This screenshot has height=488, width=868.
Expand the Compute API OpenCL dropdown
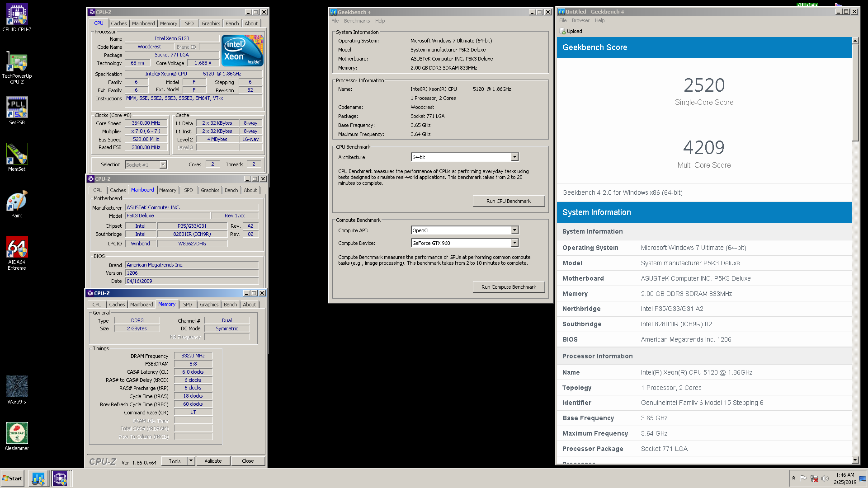[514, 230]
